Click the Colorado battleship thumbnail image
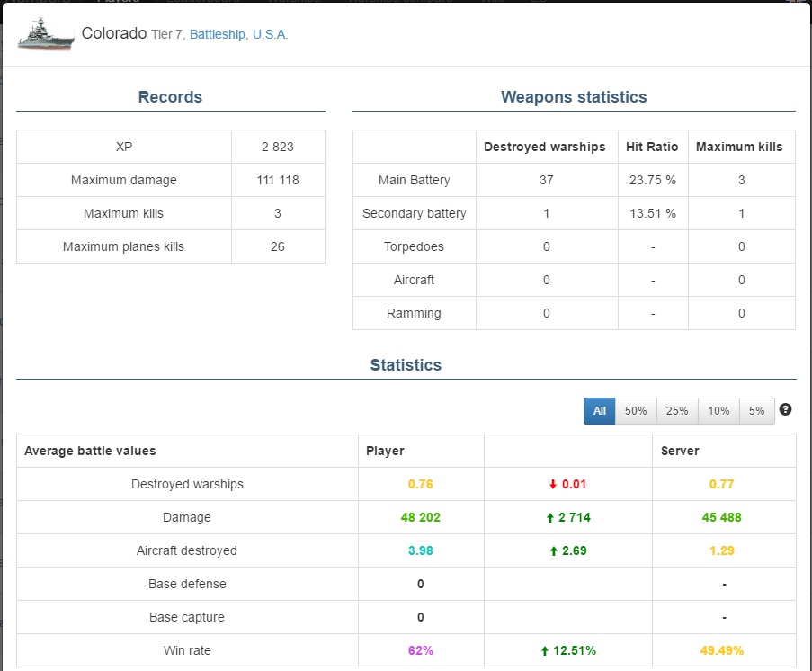 pos(46,34)
